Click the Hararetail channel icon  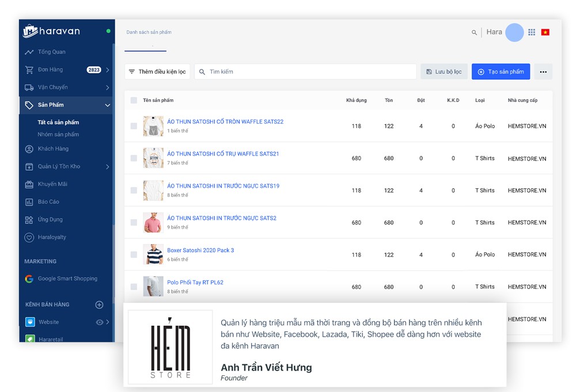30,339
